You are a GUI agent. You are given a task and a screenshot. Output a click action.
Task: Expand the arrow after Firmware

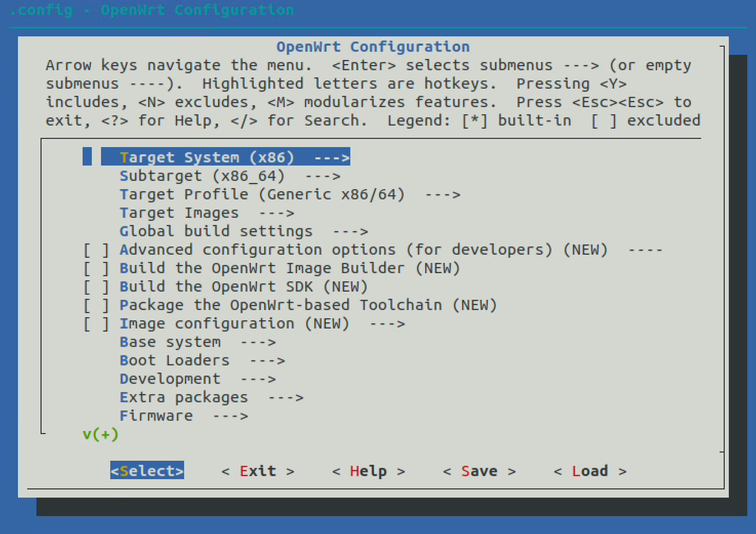[x=230, y=416]
